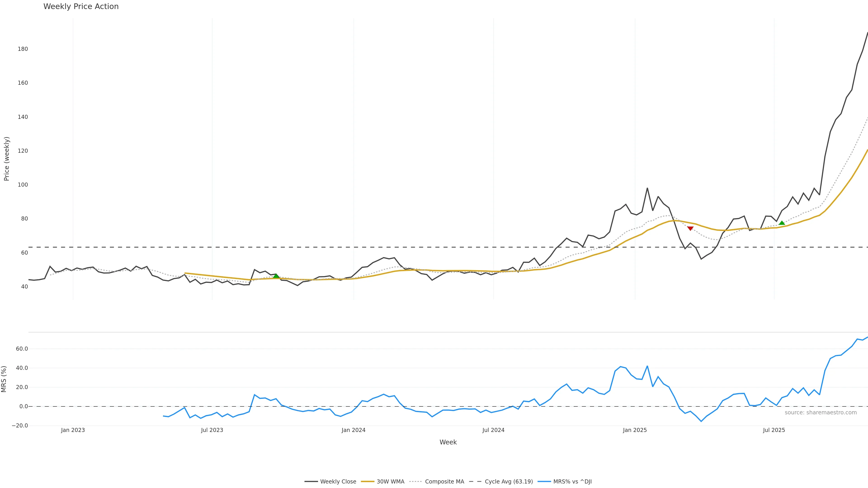
Task: Click the 100 price axis tick label
Action: 23,185
